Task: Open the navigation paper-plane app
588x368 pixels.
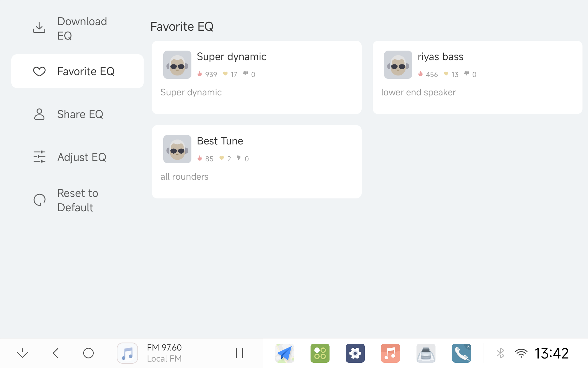Action: click(285, 353)
